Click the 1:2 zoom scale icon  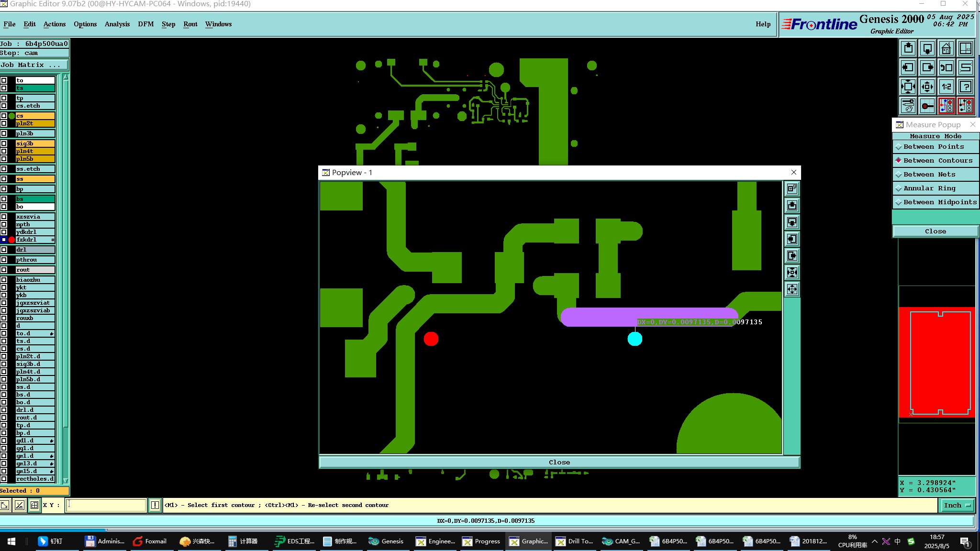point(946,87)
